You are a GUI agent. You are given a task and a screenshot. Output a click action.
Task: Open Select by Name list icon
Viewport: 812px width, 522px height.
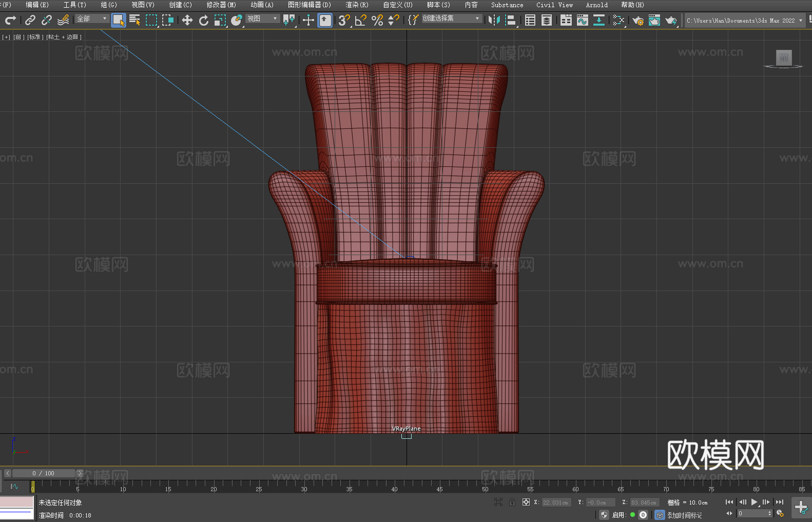[135, 20]
